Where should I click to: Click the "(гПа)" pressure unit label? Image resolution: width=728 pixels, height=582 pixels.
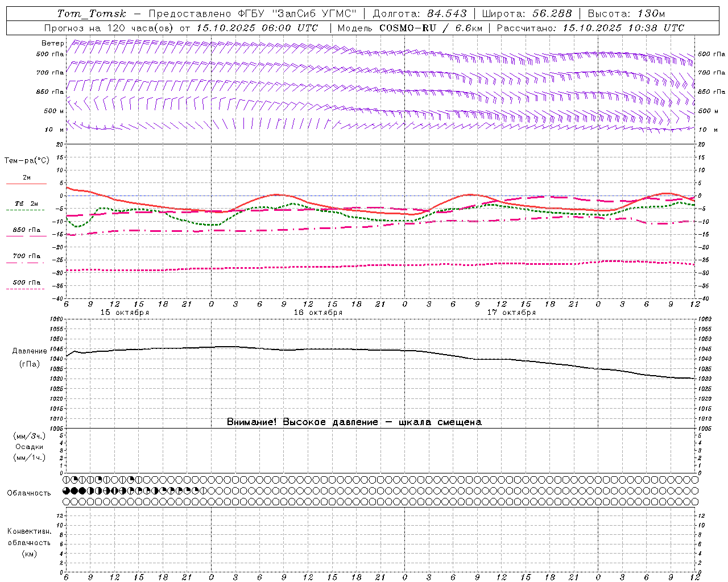pyautogui.click(x=29, y=364)
